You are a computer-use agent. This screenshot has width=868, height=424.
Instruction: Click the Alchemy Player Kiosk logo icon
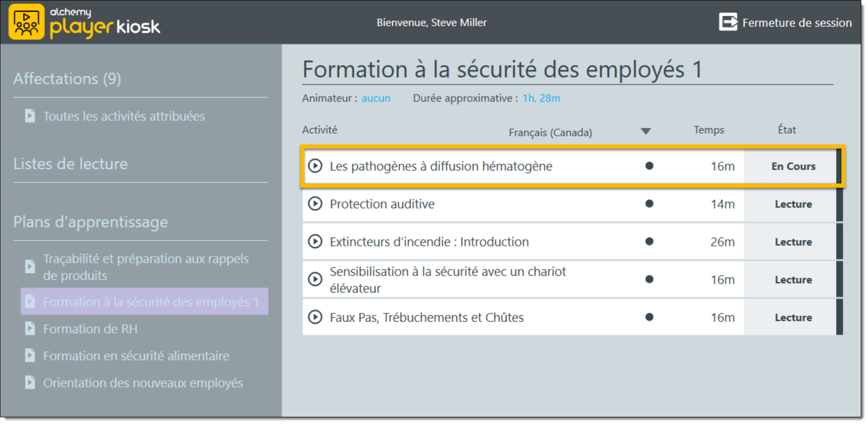27,22
